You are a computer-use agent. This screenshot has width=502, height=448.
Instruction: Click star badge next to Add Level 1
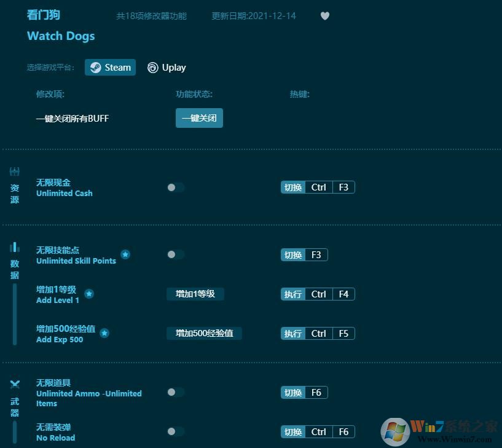point(89,294)
